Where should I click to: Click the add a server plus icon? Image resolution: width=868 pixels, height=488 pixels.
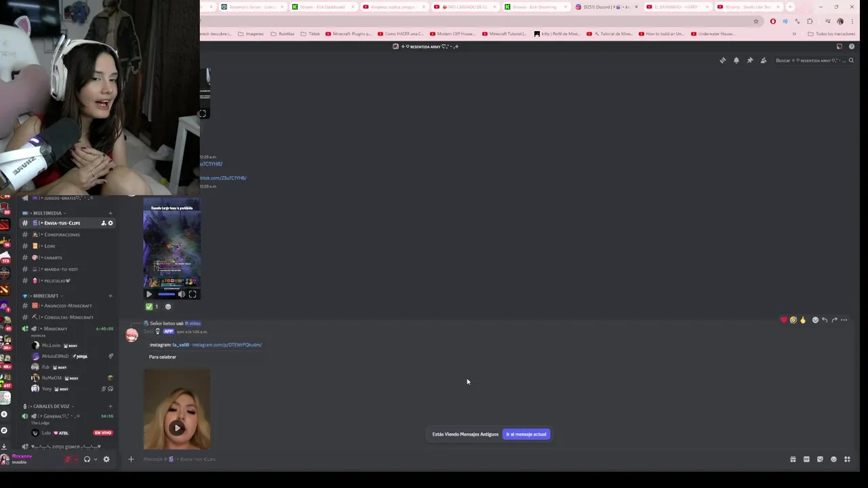coord(4,414)
